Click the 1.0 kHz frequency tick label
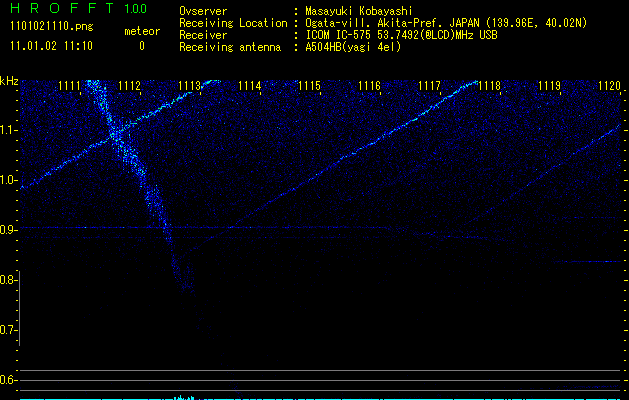 click(x=8, y=180)
